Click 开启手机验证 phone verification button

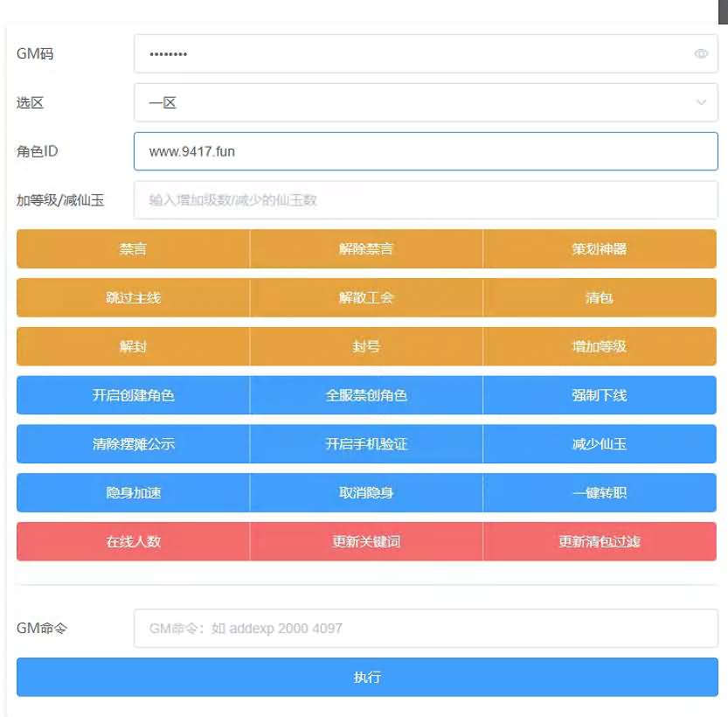[365, 443]
